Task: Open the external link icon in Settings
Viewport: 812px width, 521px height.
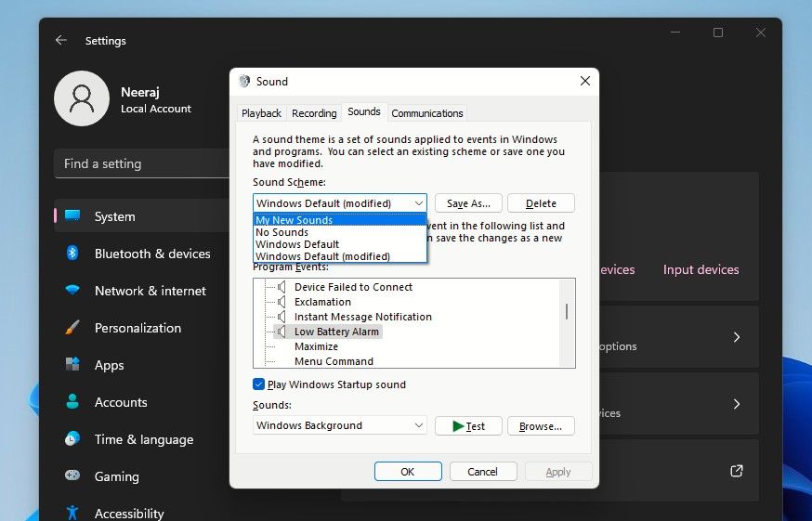Action: (x=737, y=471)
